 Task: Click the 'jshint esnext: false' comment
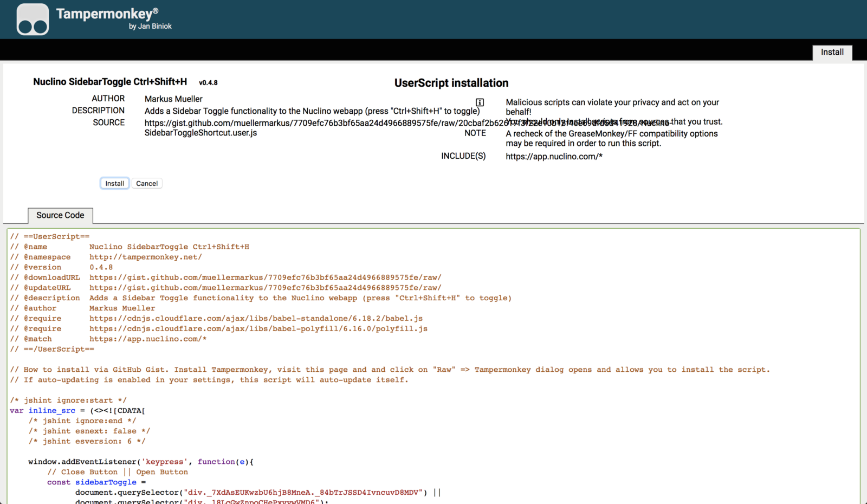pyautogui.click(x=89, y=431)
